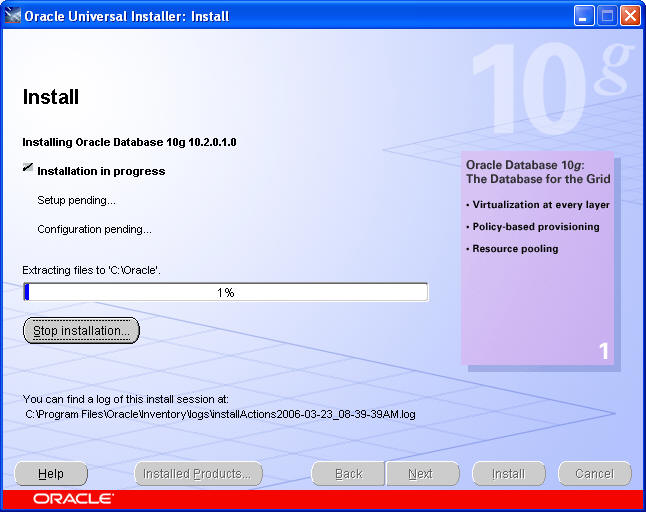Click the Installed Products button
The width and height of the screenshot is (646, 512).
click(198, 474)
